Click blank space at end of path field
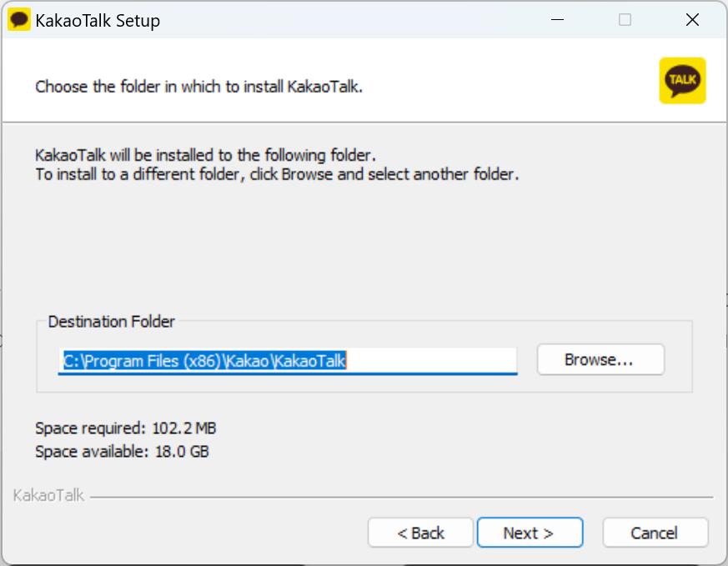The image size is (728, 566). tap(434, 360)
